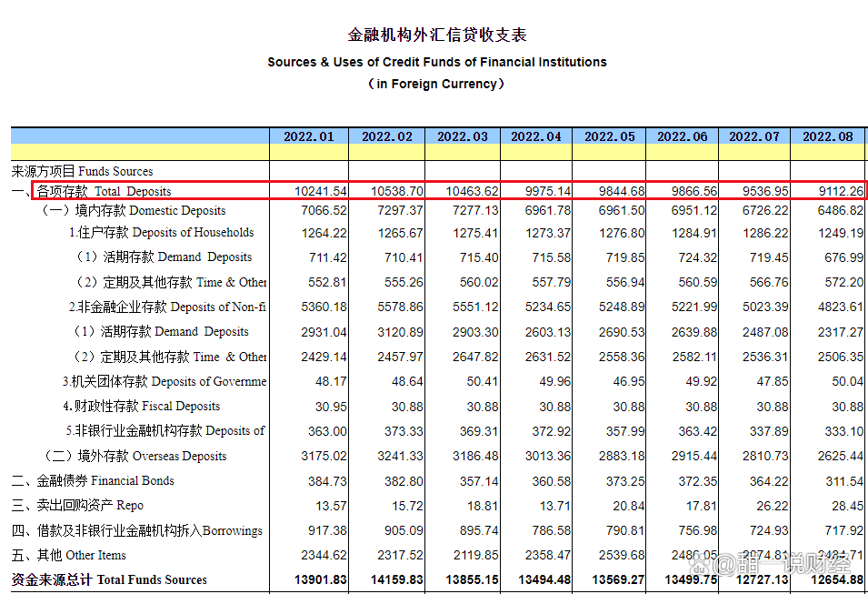Click the 2022.07 column header
This screenshot has width=868, height=594.
(754, 136)
